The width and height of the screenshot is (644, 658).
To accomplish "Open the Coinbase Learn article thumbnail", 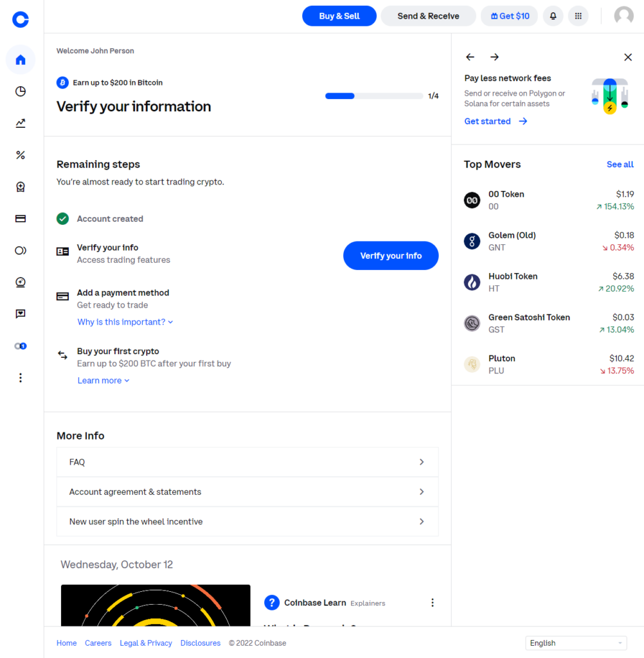I will tap(156, 605).
